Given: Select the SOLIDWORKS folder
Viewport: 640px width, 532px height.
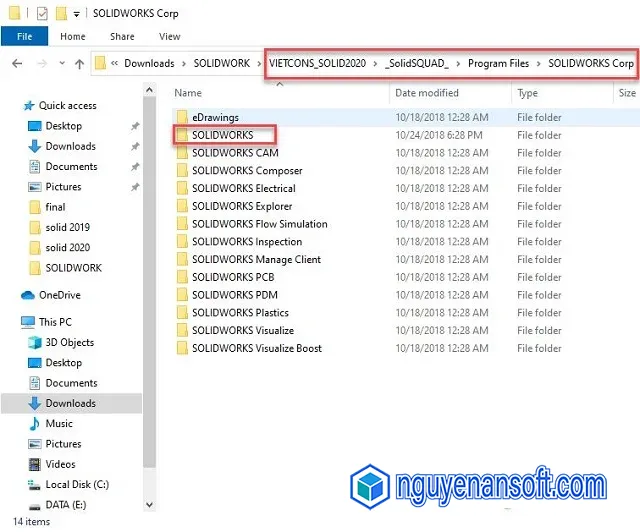Looking at the screenshot, I should coord(222,135).
